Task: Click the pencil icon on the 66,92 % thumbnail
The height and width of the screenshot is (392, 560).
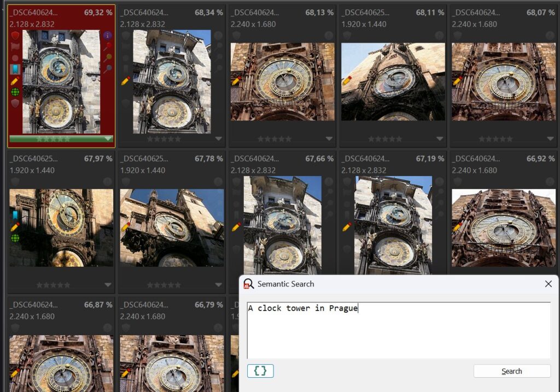Action: click(458, 227)
